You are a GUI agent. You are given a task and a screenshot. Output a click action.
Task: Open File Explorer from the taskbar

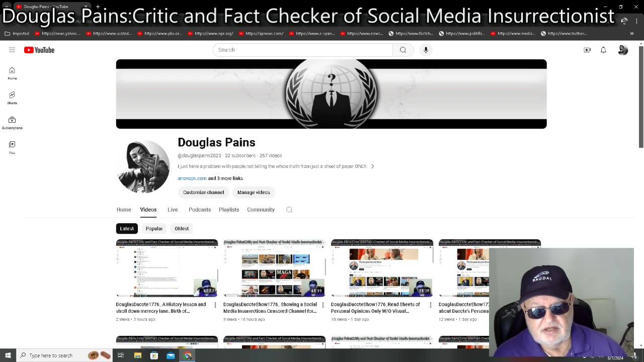click(x=137, y=355)
